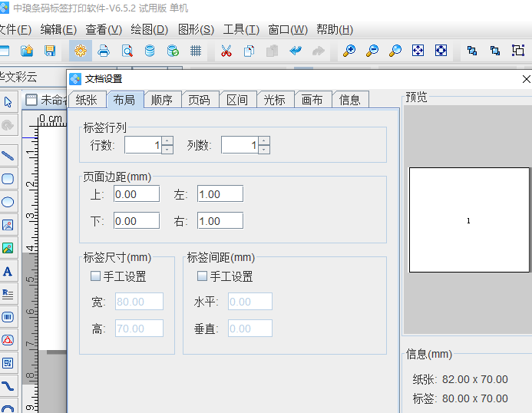The image size is (532, 413).
Task: Open the 编辑(E) menu
Action: pos(58,30)
